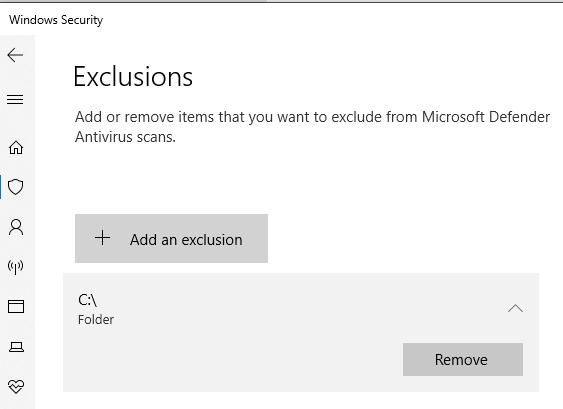Viewport: 563px width, 409px height.
Task: Open Device security laptop icon
Action: point(16,347)
